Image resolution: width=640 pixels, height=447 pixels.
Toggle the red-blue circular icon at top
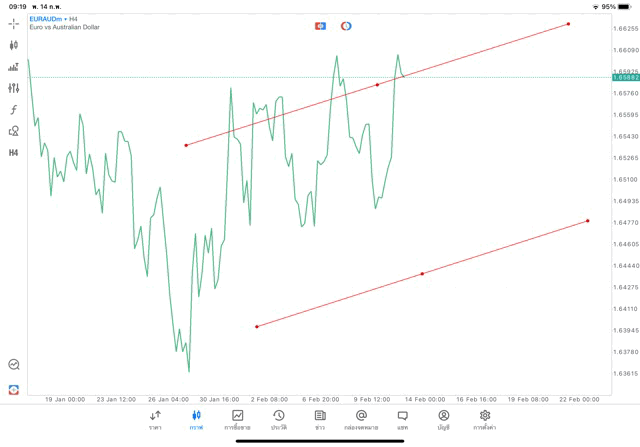point(346,25)
